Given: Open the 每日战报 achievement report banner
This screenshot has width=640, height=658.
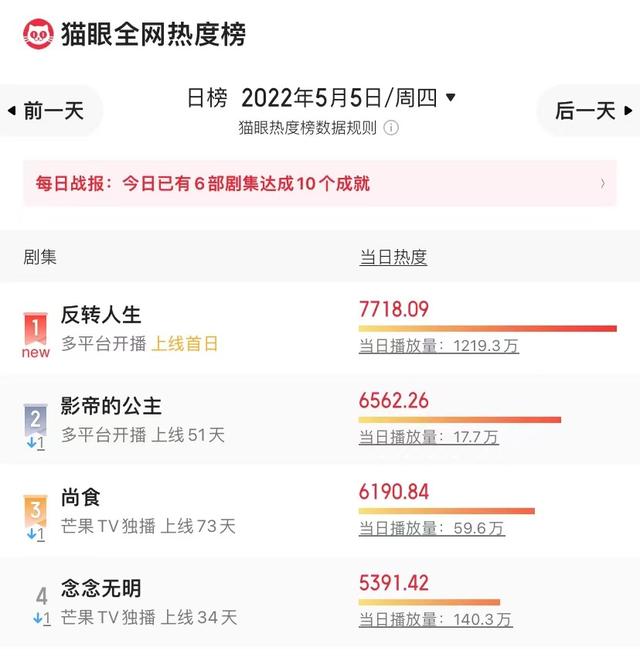Looking at the screenshot, I should (320, 183).
